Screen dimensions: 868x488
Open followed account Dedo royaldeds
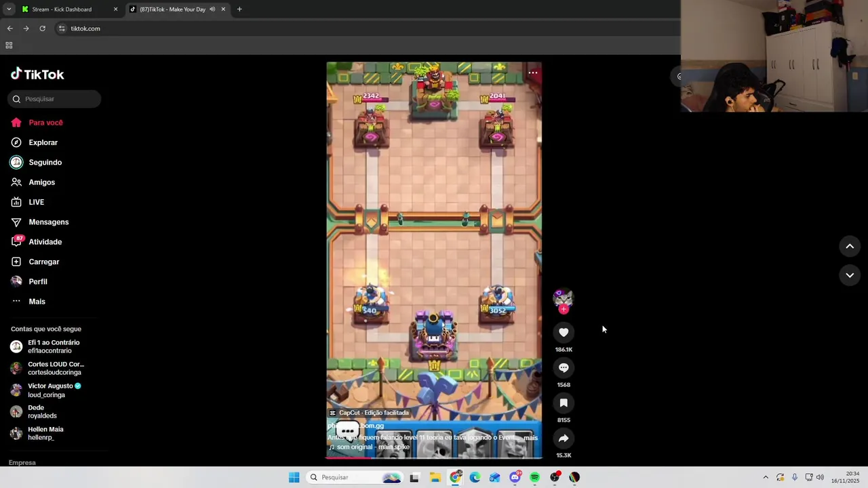pos(34,411)
